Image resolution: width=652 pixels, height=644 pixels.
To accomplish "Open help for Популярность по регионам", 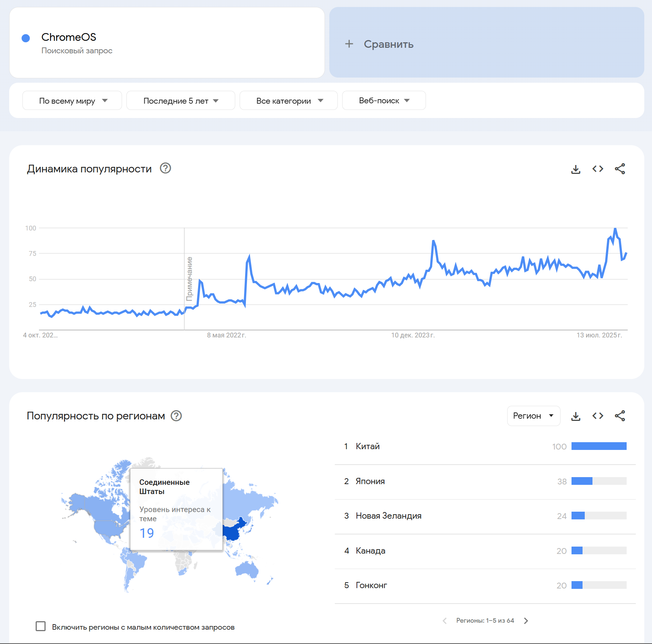I will (176, 416).
